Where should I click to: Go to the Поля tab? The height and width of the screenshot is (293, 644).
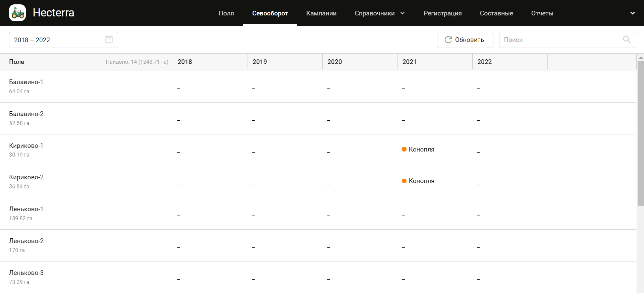coord(226,13)
